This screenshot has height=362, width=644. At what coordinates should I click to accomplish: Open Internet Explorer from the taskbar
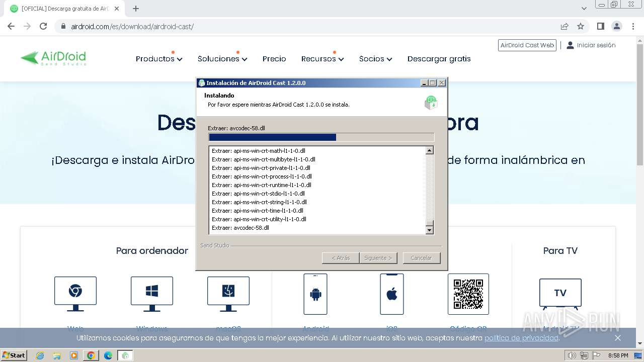[x=40, y=355]
